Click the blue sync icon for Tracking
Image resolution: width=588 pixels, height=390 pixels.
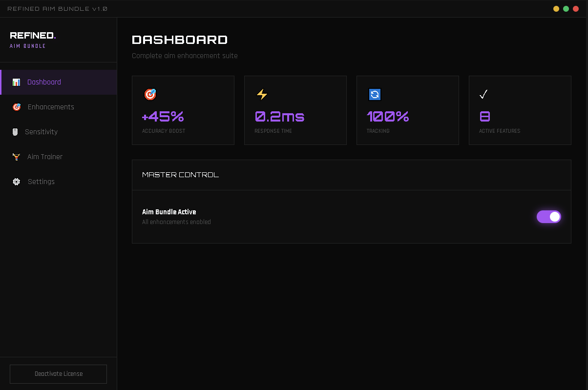375,94
